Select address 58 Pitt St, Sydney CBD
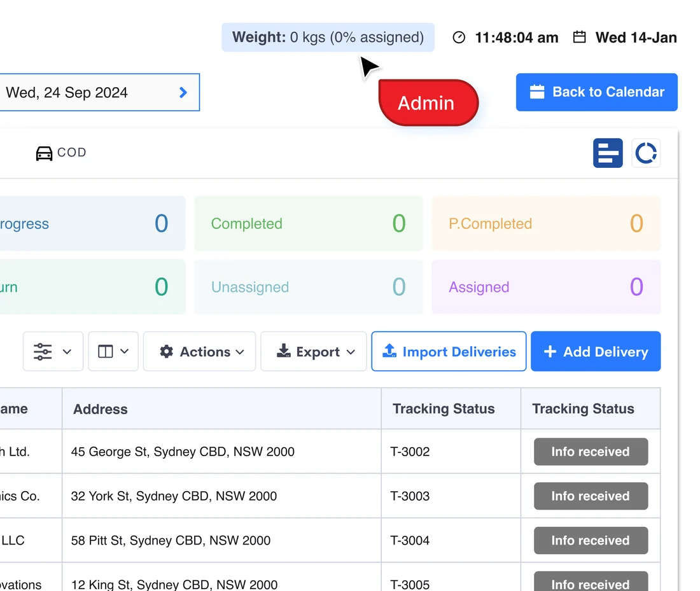Image resolution: width=700 pixels, height=591 pixels. [x=171, y=541]
